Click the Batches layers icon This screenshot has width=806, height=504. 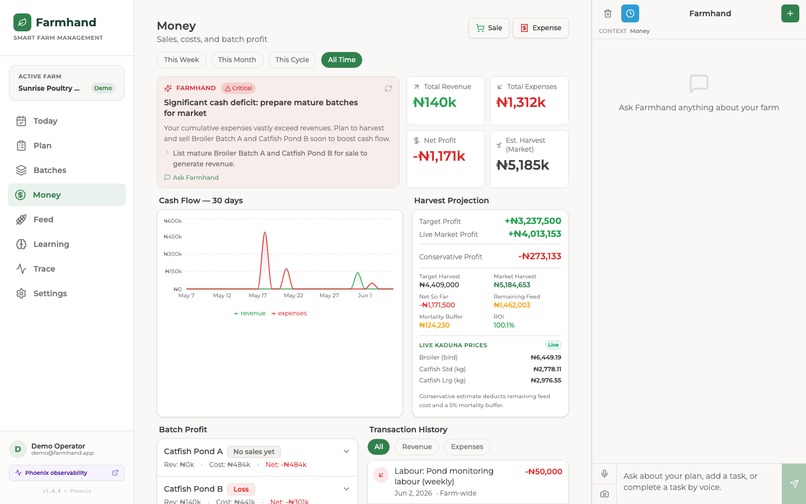tap(21, 170)
